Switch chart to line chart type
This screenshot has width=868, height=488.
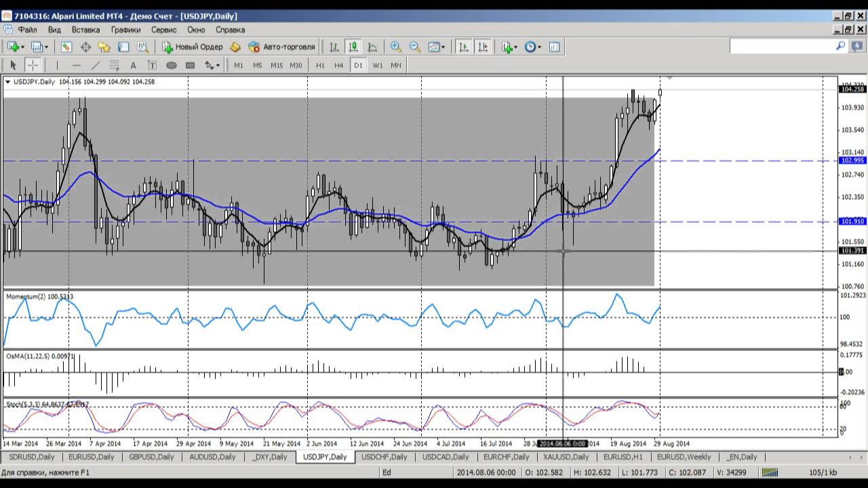pos(372,47)
